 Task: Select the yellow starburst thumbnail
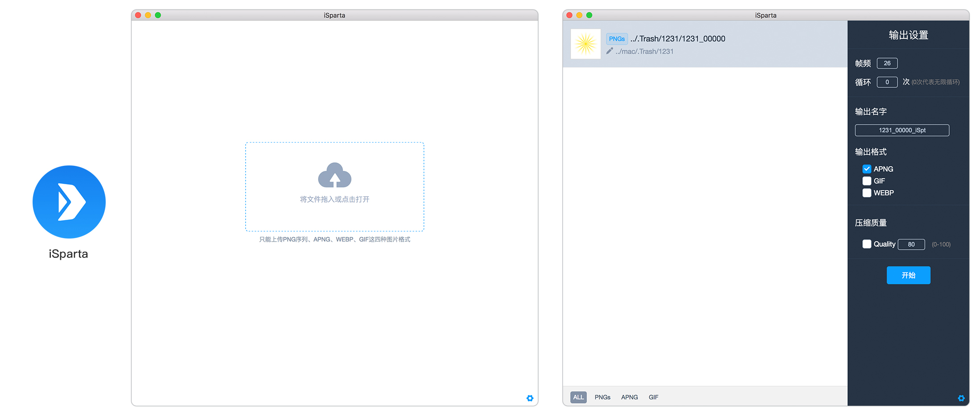coord(586,44)
